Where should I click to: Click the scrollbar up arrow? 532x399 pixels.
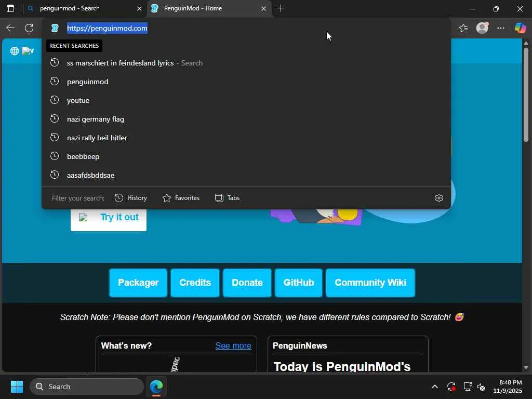[526, 43]
